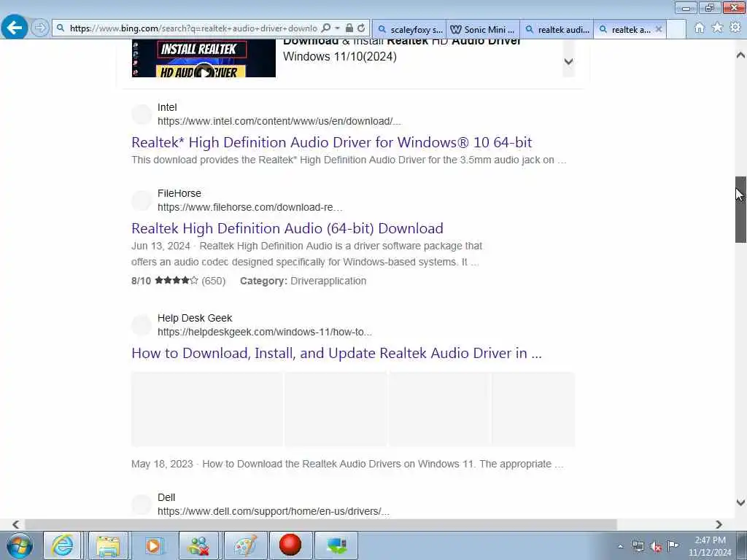This screenshot has width=747, height=560.
Task: Open the address bar autocomplete dropdown arrow
Action: coord(337,28)
